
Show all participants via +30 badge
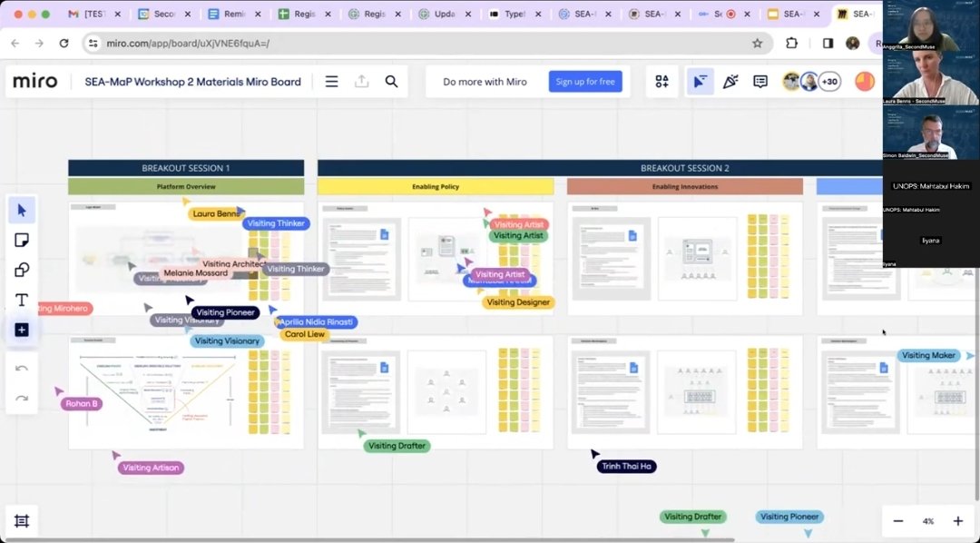(x=829, y=82)
